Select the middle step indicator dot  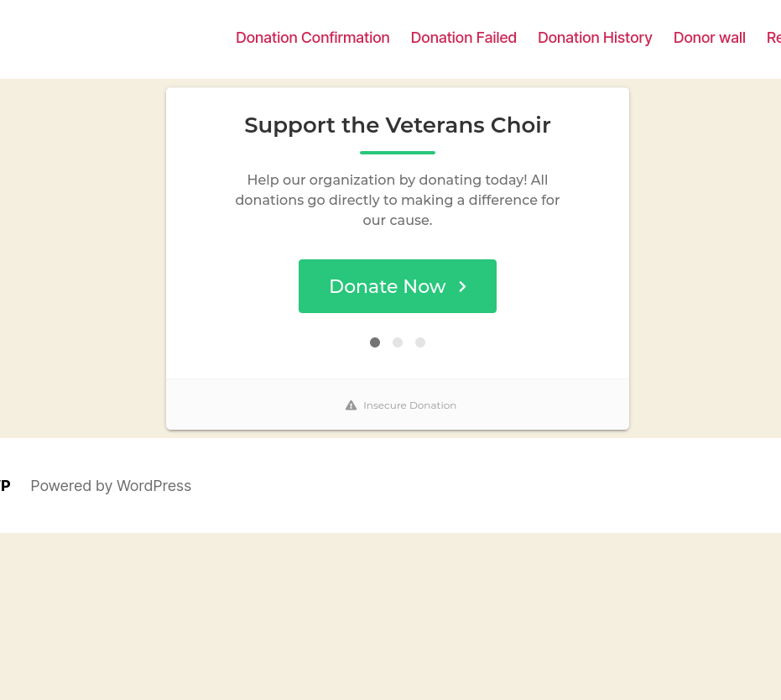click(x=398, y=342)
